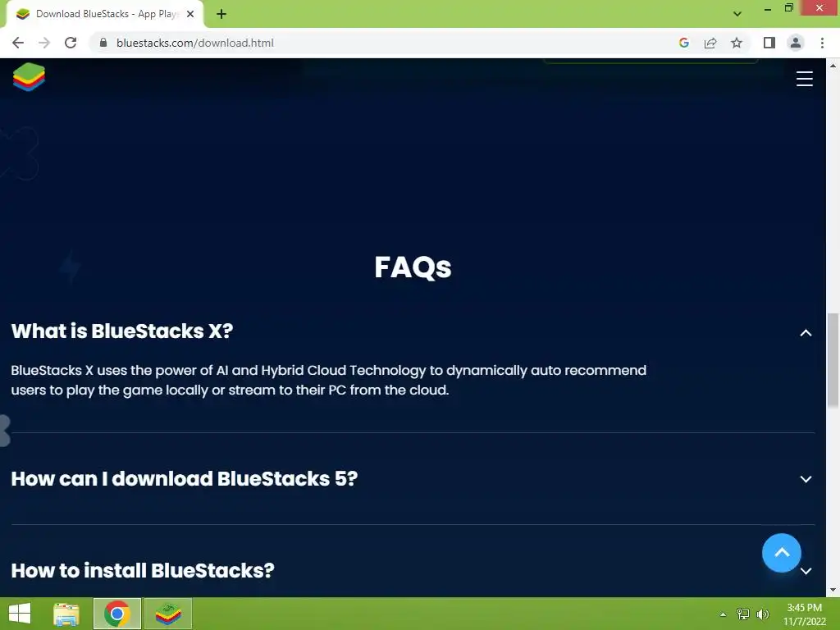Image resolution: width=840 pixels, height=630 pixels.
Task: Click the browser forward arrow
Action: (44, 43)
